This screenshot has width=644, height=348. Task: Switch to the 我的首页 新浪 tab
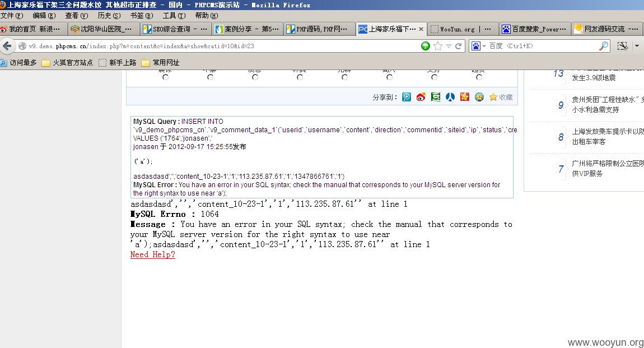click(x=32, y=29)
